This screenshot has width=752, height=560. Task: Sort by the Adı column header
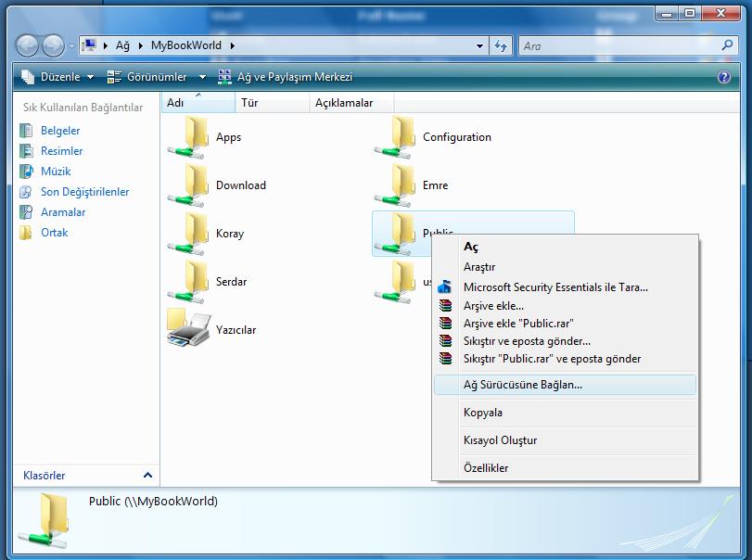(198, 103)
